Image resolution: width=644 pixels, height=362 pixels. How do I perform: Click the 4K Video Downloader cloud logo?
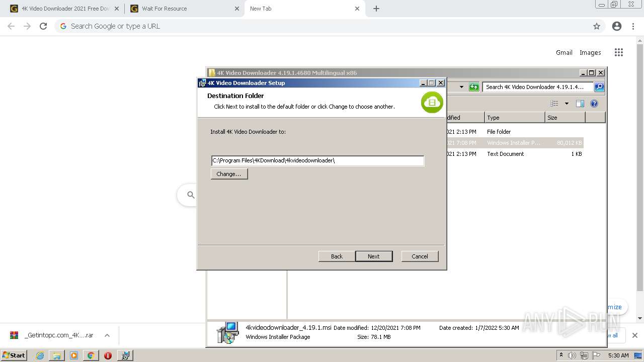pyautogui.click(x=432, y=102)
